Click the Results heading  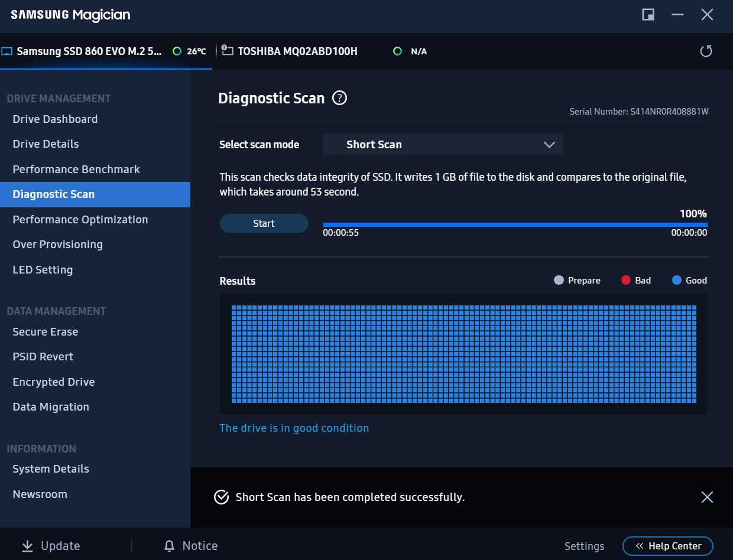pos(238,281)
